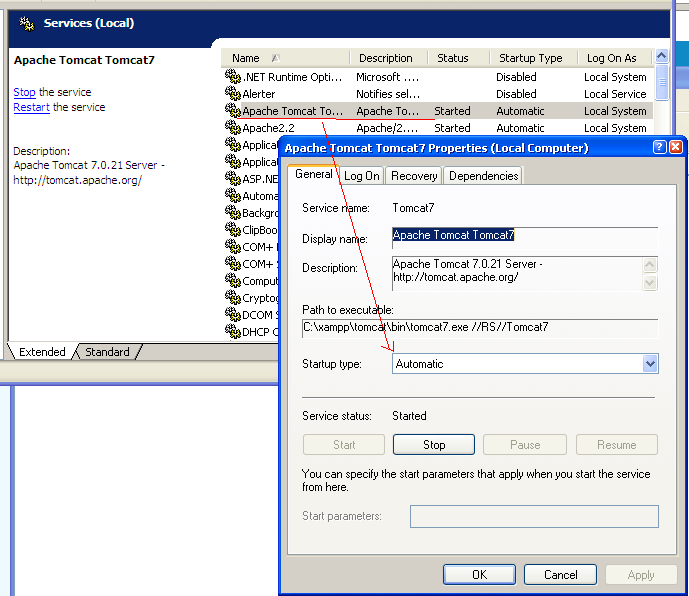Select the Alerter service name
Screen dimensions: 689x596
pyautogui.click(x=258, y=94)
